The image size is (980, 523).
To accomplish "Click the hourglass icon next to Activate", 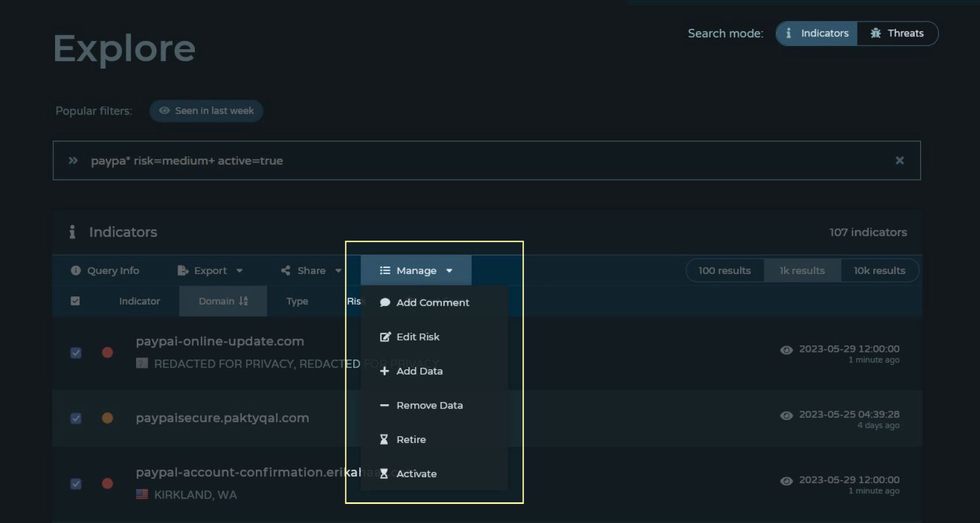I will point(384,474).
